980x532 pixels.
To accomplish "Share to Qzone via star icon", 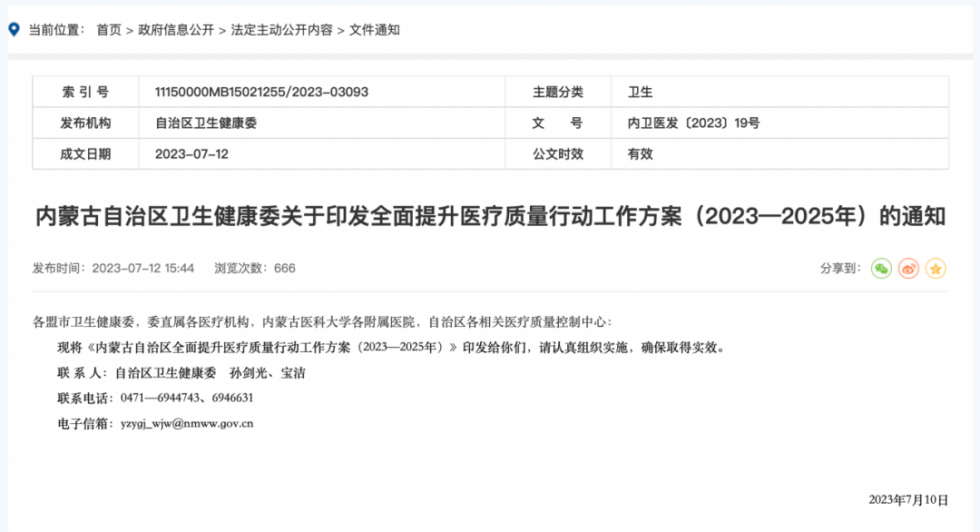I will 936,269.
